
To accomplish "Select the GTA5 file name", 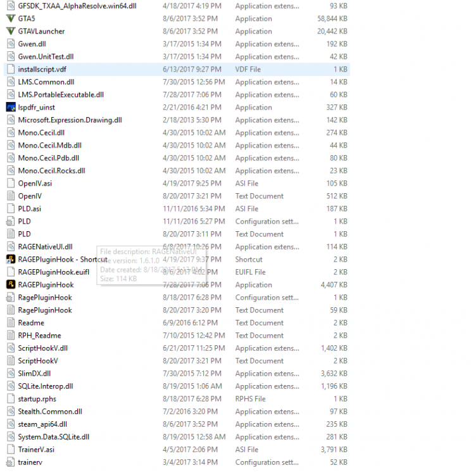I will [27, 18].
